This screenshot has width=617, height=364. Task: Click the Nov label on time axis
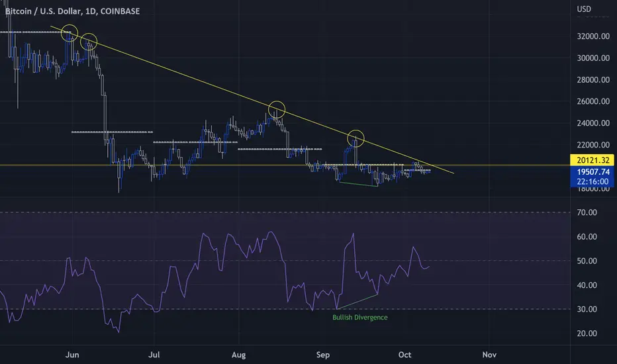coord(489,355)
